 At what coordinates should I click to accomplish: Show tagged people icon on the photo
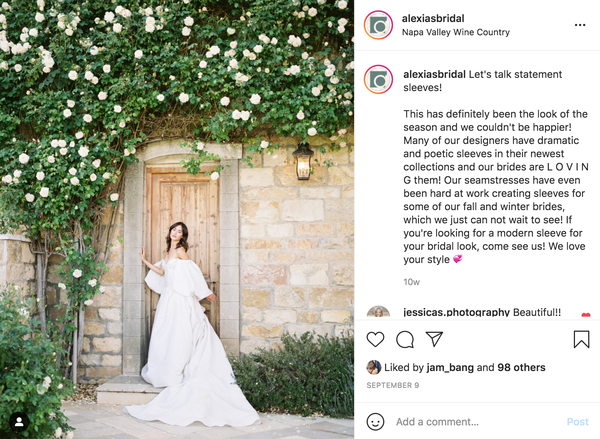[x=19, y=422]
